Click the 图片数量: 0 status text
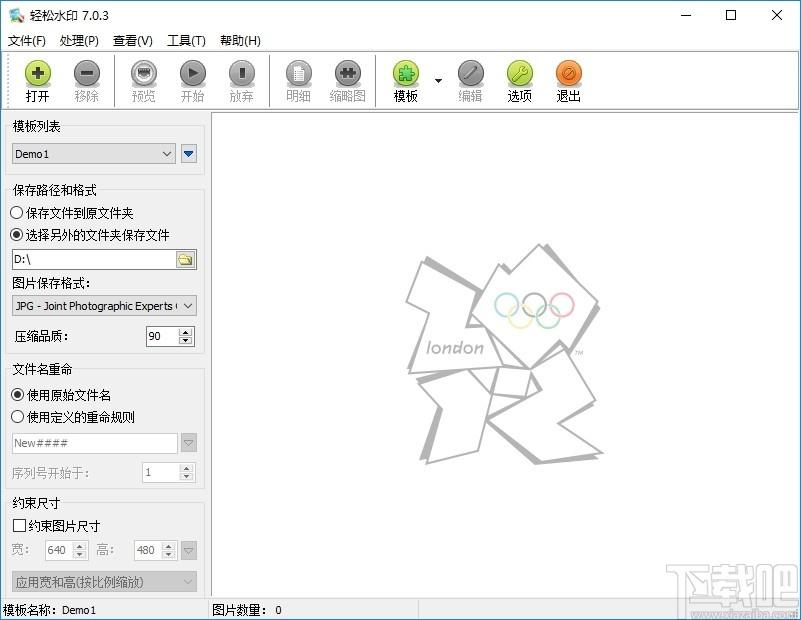801x620 pixels. 247,610
